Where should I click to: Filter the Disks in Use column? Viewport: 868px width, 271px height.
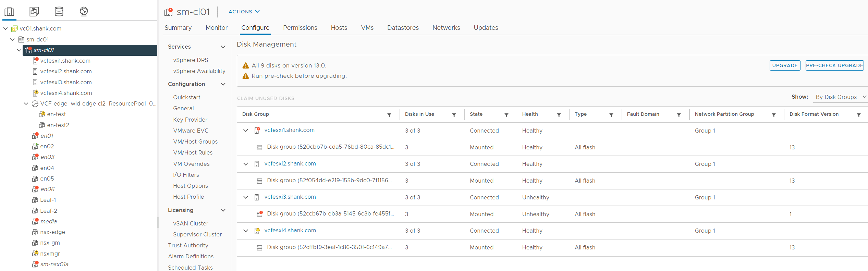(454, 115)
